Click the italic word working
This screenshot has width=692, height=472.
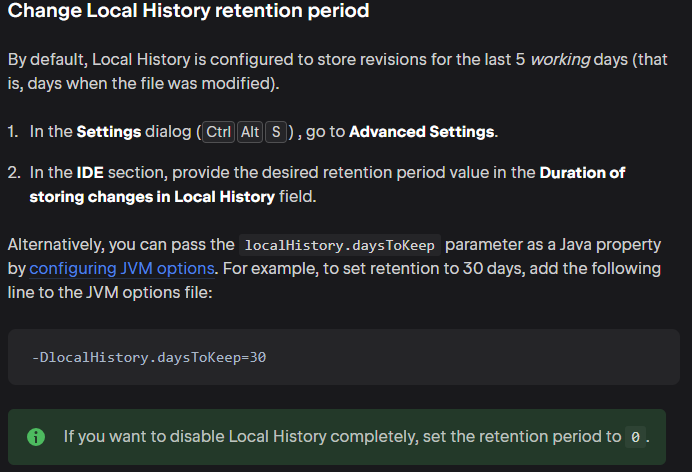560,60
